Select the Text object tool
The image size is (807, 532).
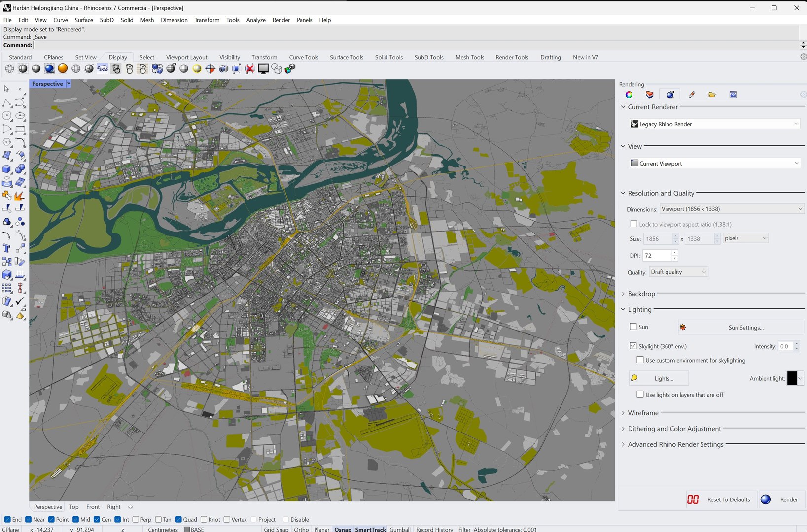click(x=6, y=248)
